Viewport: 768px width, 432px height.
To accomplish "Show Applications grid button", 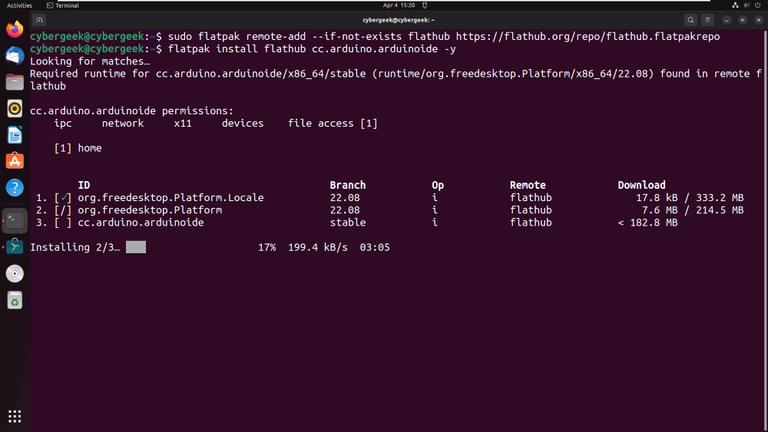I will pyautogui.click(x=14, y=416).
